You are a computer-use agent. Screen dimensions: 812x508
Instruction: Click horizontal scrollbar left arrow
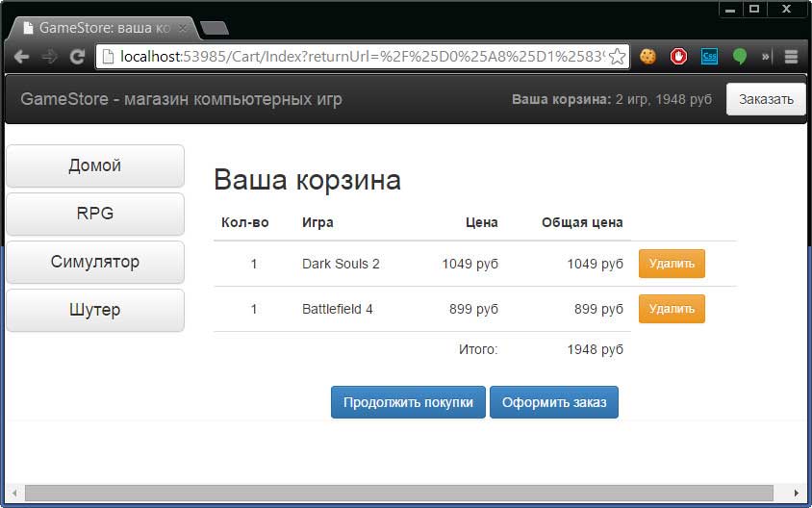pos(14,493)
